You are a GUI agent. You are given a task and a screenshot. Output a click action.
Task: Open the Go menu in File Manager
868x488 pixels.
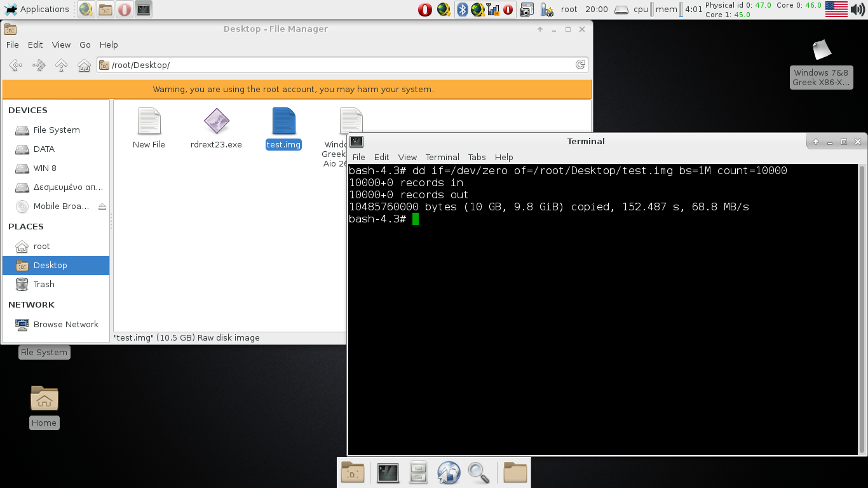click(85, 44)
